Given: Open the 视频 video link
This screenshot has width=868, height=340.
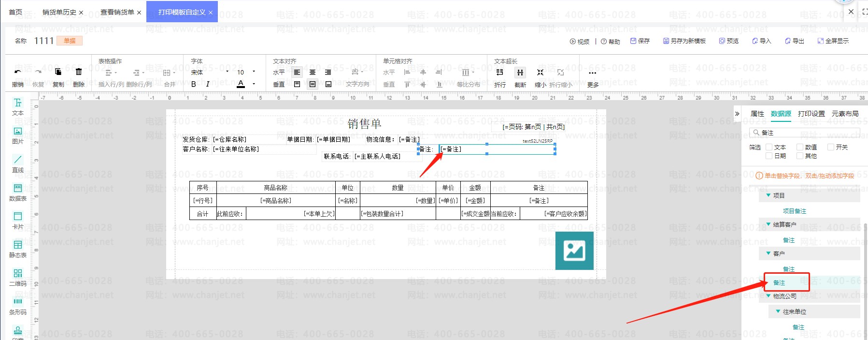Looking at the screenshot, I should pos(580,42).
